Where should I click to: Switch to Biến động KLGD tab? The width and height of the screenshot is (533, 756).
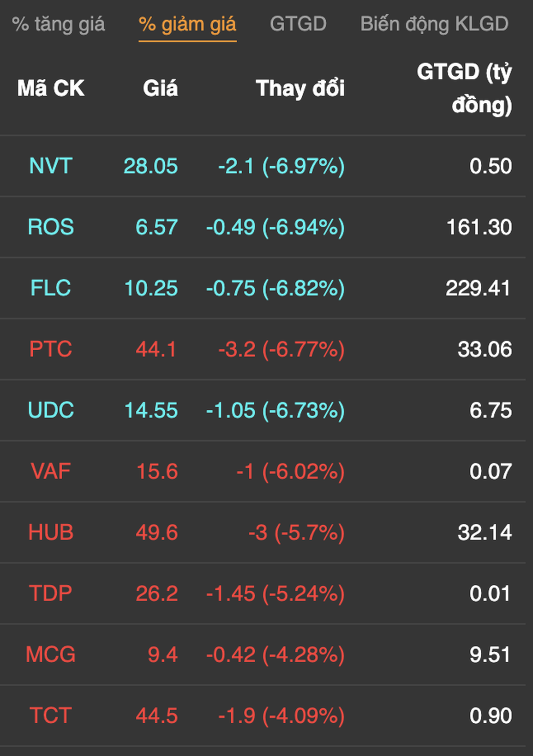(434, 24)
